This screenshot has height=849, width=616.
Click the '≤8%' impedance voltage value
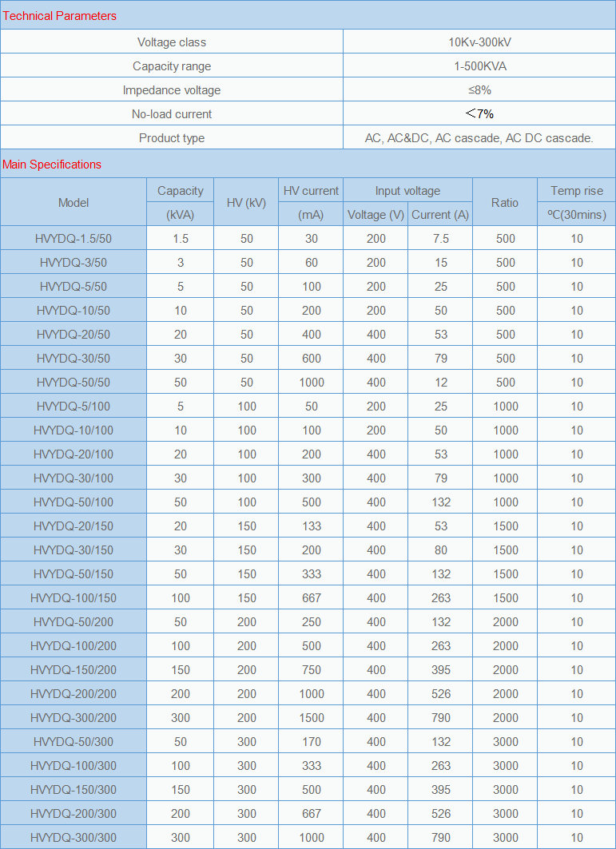tap(479, 90)
